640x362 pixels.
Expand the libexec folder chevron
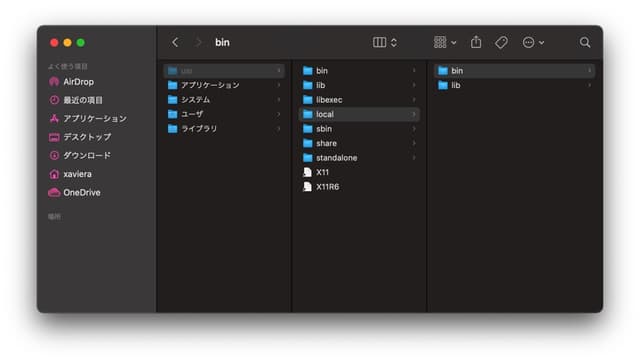click(x=414, y=100)
